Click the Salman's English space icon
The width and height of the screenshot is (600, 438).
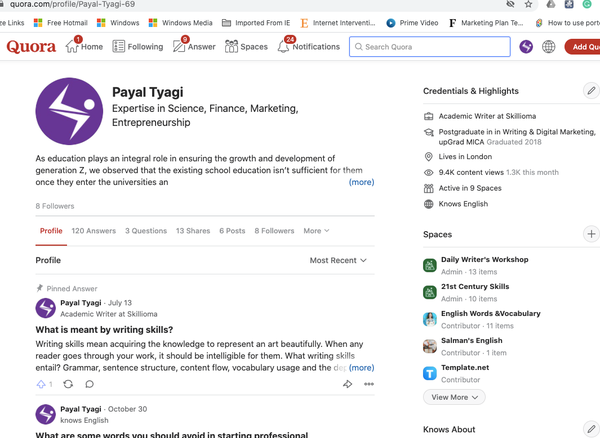pos(430,346)
